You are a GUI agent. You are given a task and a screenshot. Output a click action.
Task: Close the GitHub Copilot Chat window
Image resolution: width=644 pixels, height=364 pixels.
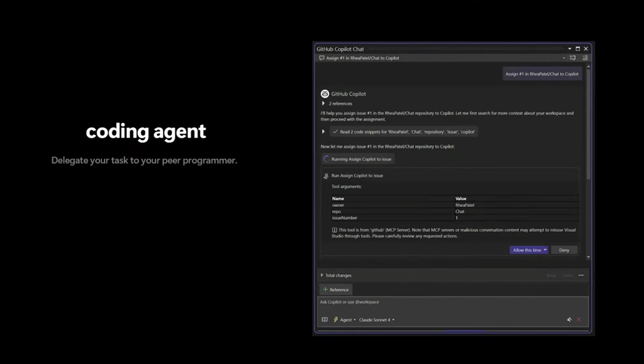[x=586, y=49]
